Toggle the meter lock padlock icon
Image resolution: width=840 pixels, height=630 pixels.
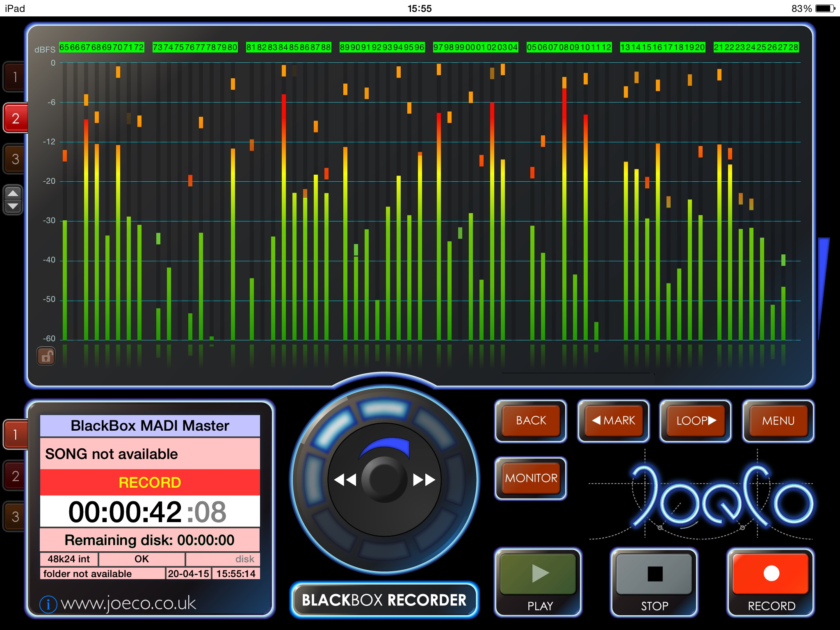pyautogui.click(x=46, y=356)
